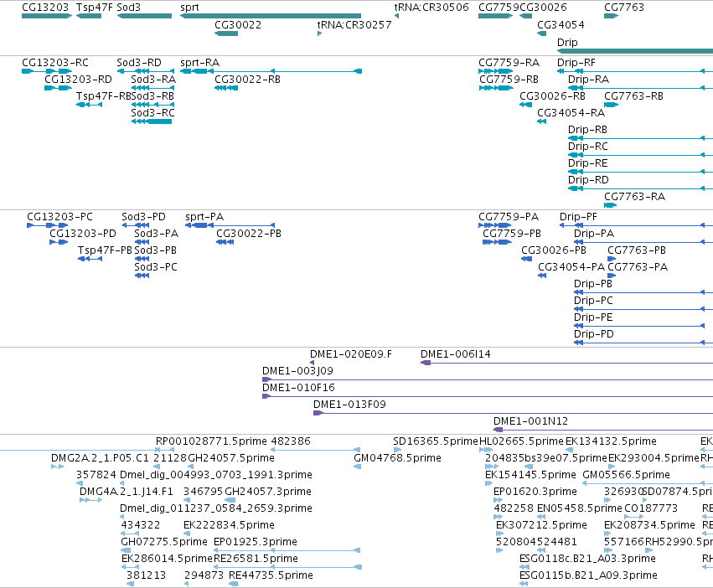Screen dimensions: 713x588
Task: Click EST label 482386
Action: click(291, 441)
